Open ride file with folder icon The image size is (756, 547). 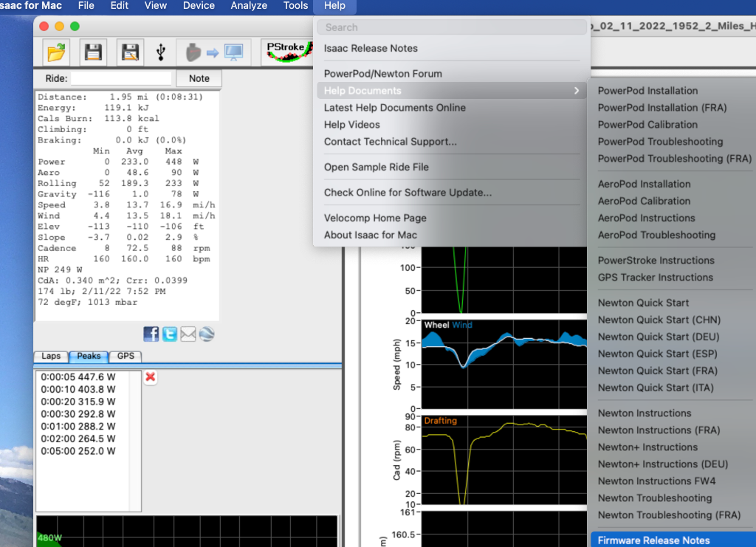56,52
